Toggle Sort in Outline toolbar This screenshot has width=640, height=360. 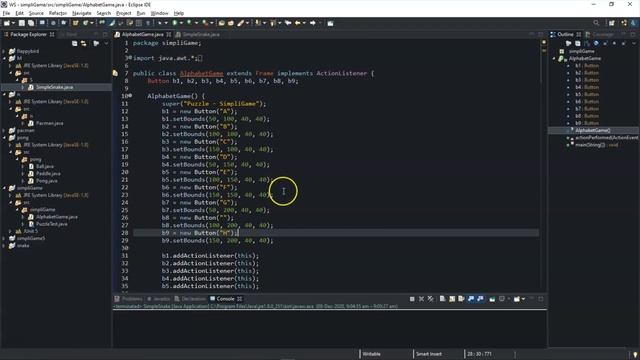pos(587,43)
